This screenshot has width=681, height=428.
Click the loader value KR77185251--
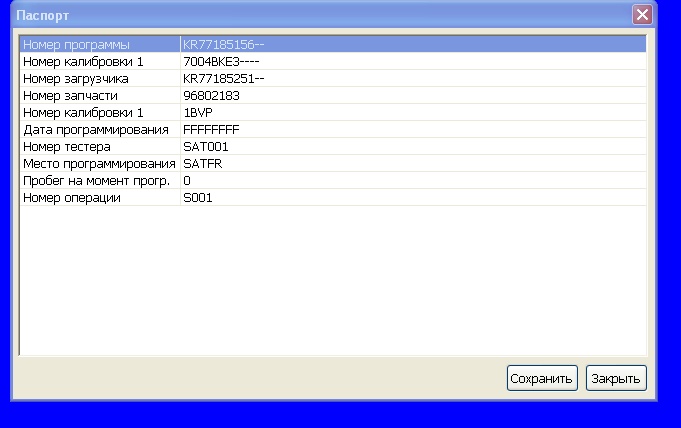[x=222, y=79]
